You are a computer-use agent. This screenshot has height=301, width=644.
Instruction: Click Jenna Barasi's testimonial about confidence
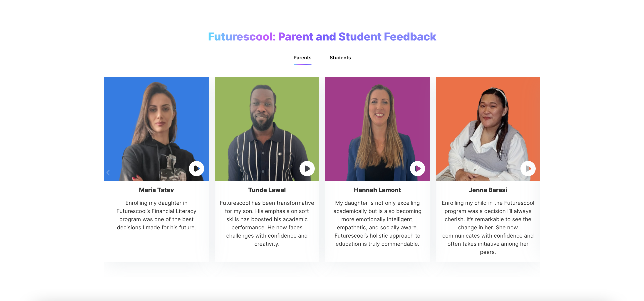(488, 227)
